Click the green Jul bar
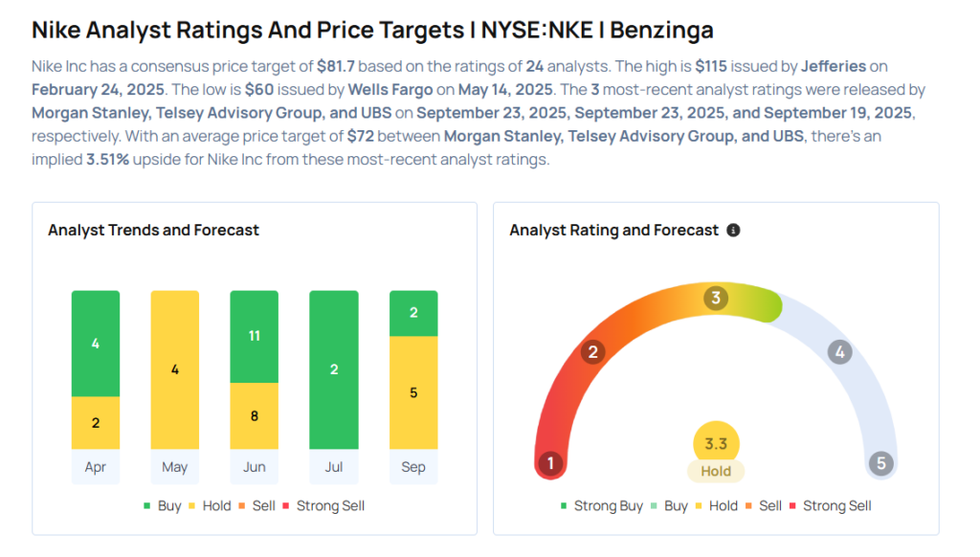Viewport: 980px width, 557px height. 334,369
